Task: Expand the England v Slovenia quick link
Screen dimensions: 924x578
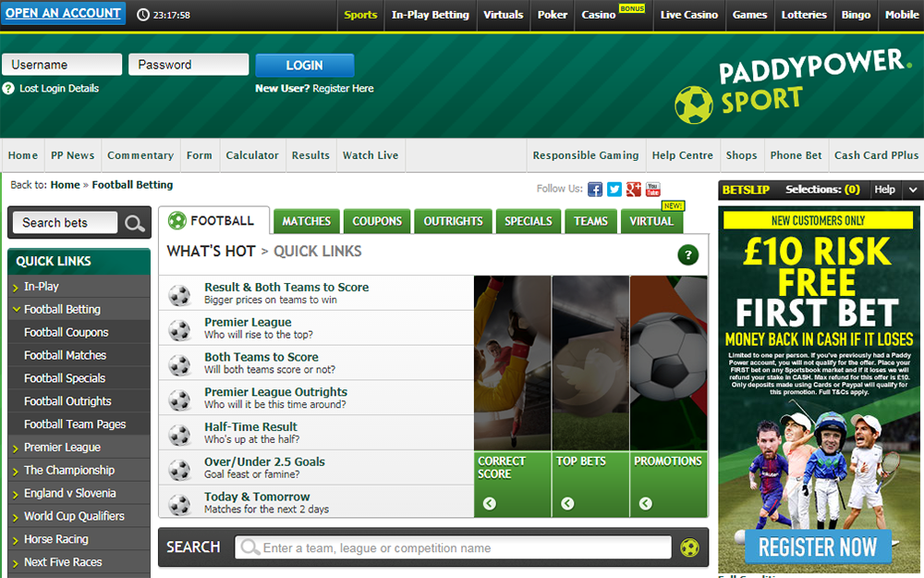Action: 16,494
